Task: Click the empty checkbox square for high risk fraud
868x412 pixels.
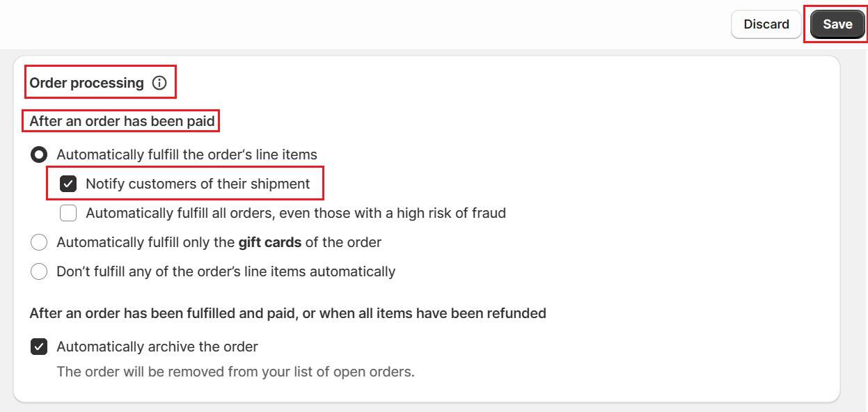Action: tap(68, 212)
